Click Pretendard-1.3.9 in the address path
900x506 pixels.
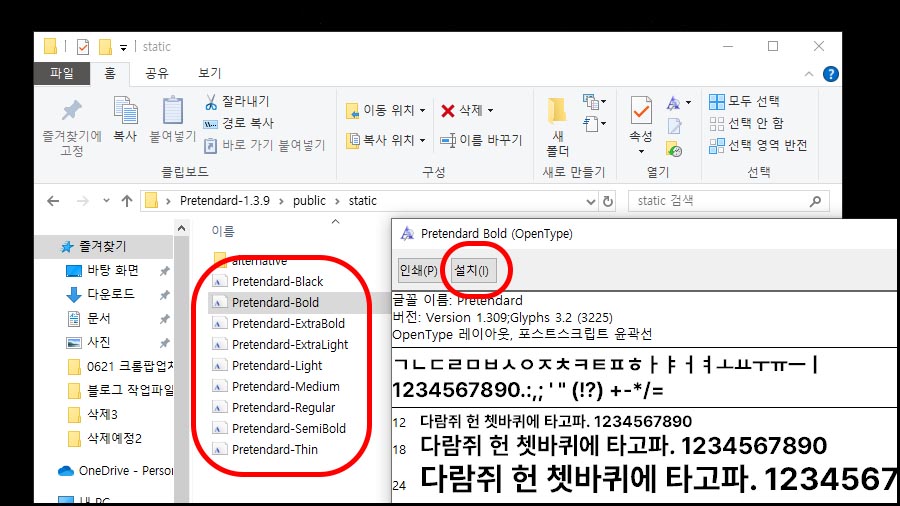(224, 201)
